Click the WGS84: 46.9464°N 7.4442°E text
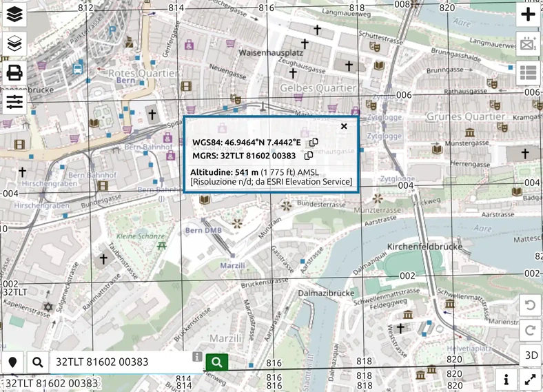Image resolution: width=543 pixels, height=392 pixels. tap(247, 143)
